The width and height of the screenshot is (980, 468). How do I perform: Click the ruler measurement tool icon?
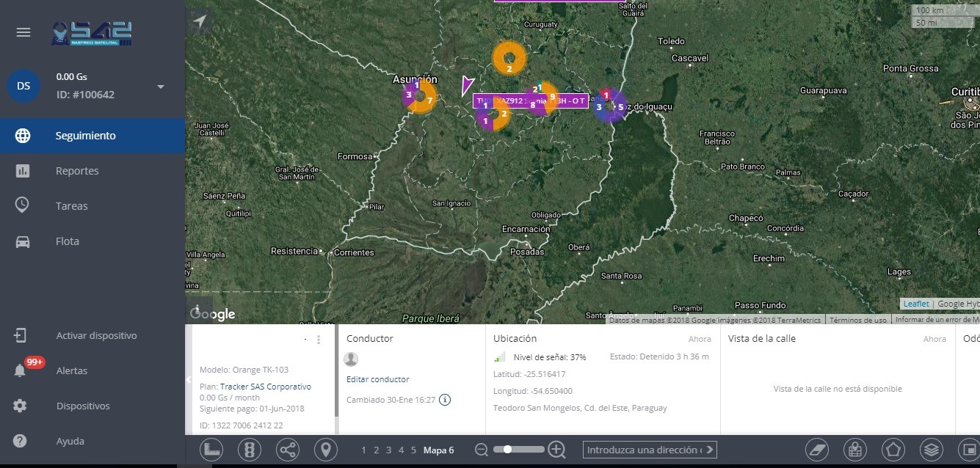click(x=211, y=450)
